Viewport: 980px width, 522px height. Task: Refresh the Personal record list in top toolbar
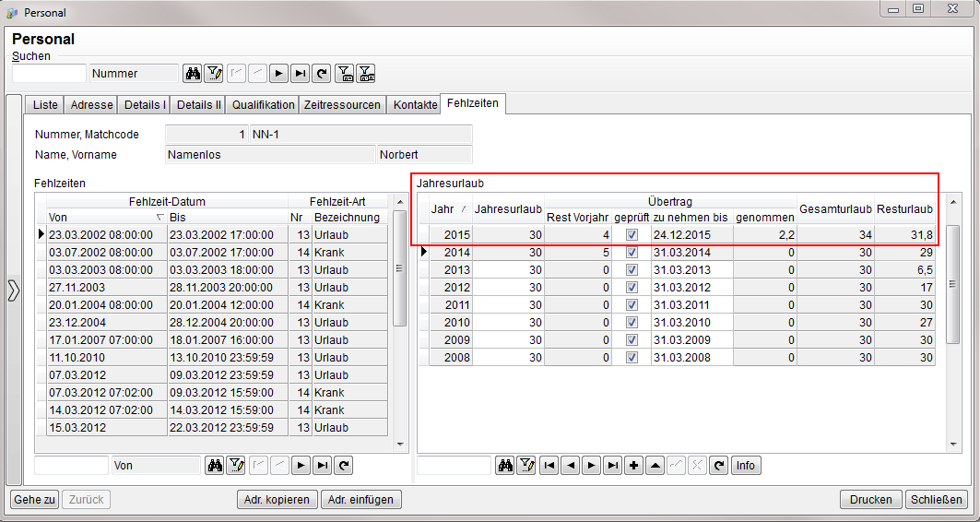pyautogui.click(x=321, y=74)
